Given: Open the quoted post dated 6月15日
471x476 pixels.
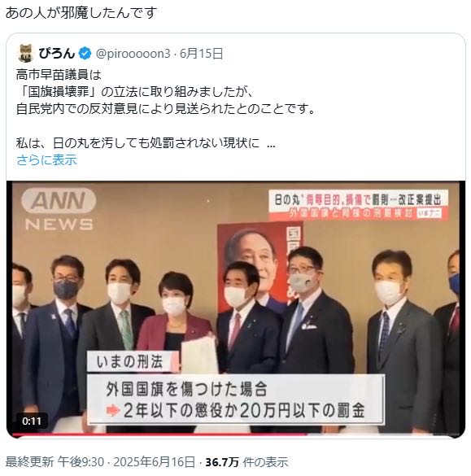Looking at the screenshot, I should 202,54.
